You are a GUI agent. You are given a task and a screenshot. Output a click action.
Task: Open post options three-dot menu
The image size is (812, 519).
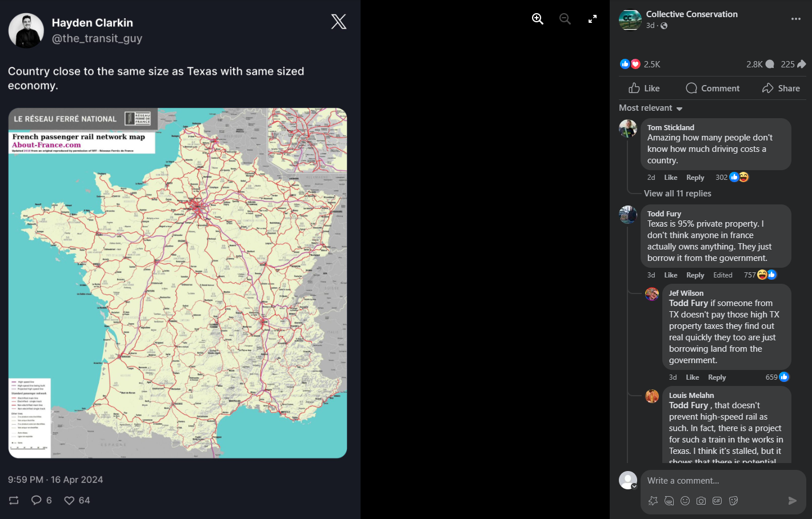pos(796,19)
